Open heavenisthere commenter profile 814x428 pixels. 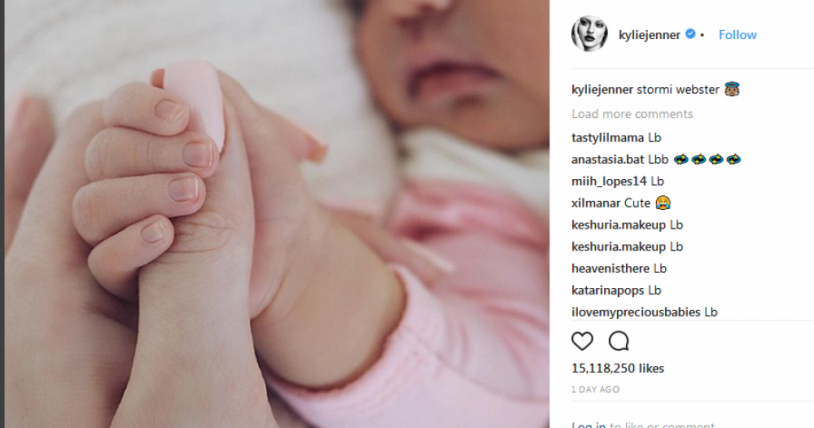(610, 269)
